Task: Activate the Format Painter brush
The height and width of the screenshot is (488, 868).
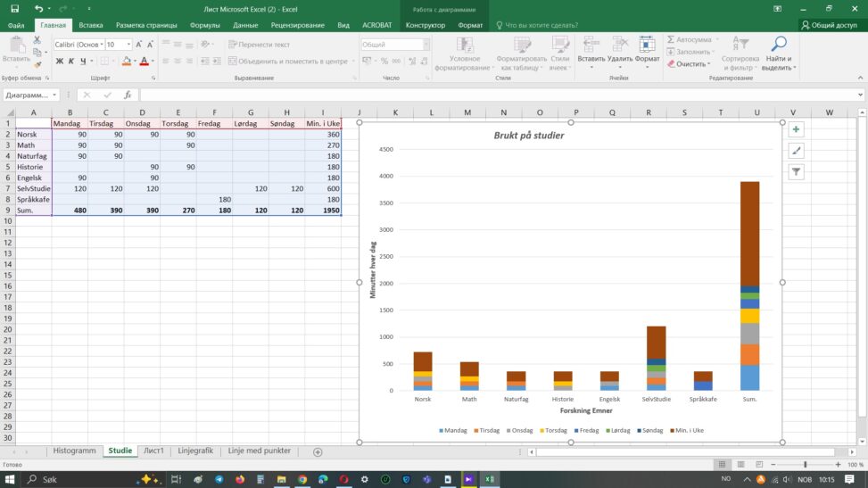Action: point(37,64)
